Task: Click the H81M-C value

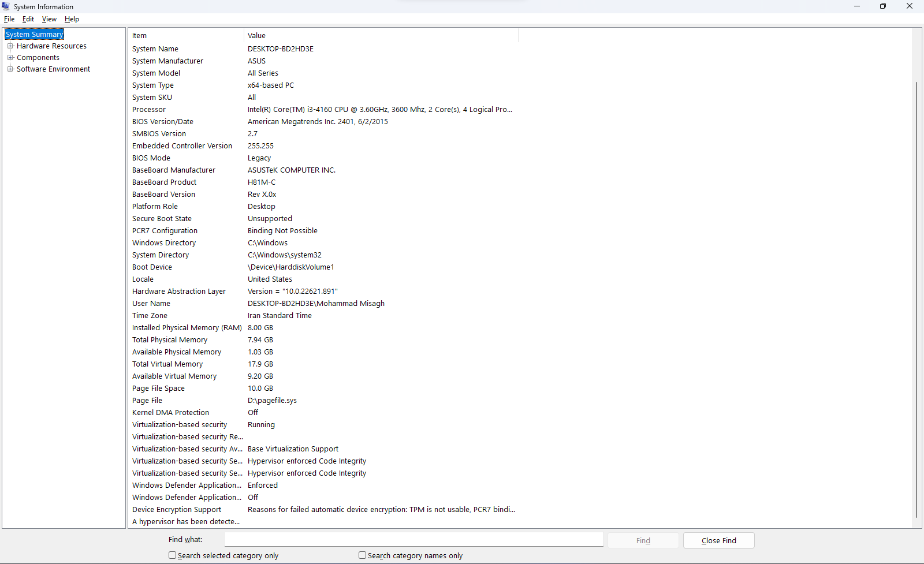Action: [262, 182]
